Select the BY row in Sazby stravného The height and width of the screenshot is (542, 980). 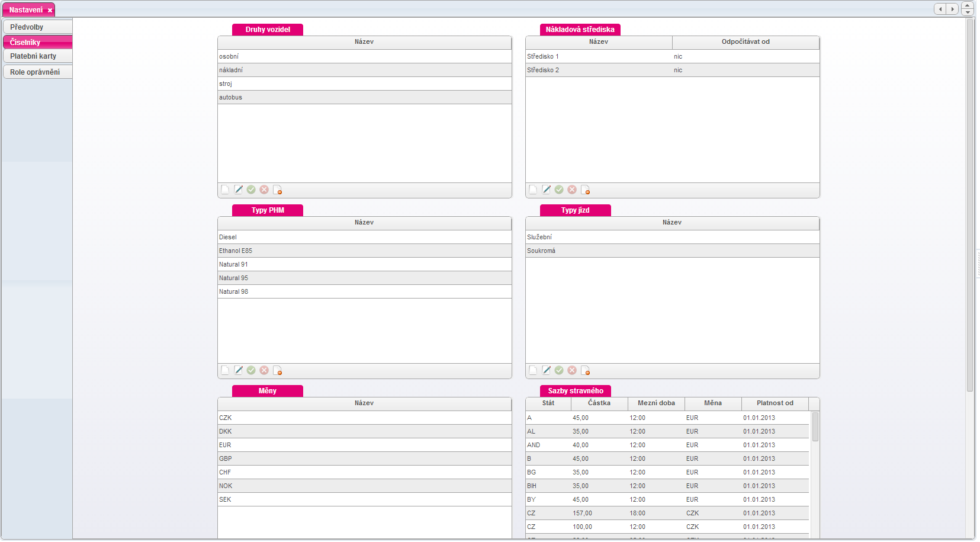pos(667,499)
